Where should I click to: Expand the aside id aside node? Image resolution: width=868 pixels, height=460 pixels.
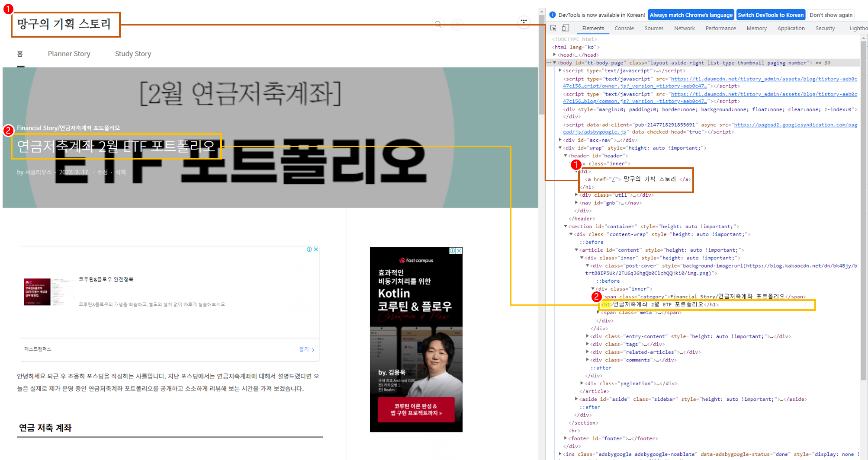click(576, 399)
